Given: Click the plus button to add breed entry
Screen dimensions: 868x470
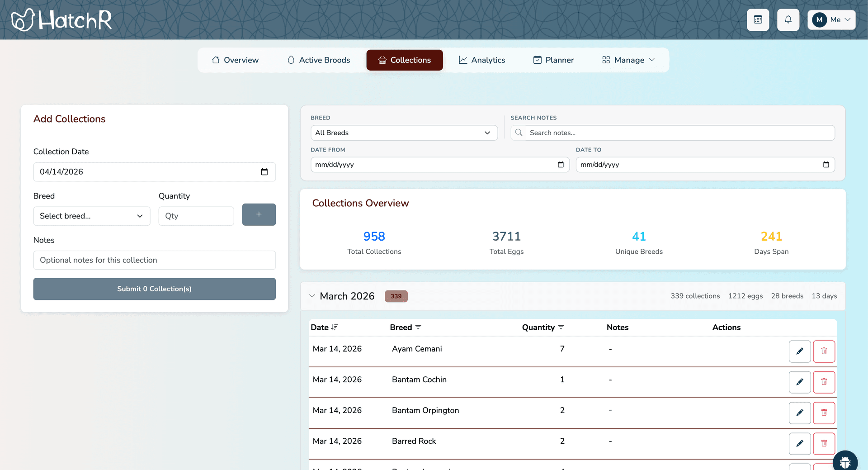Looking at the screenshot, I should pyautogui.click(x=259, y=214).
